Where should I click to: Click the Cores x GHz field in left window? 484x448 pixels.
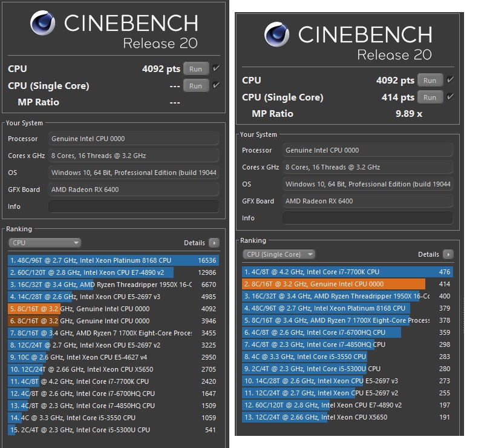134,156
